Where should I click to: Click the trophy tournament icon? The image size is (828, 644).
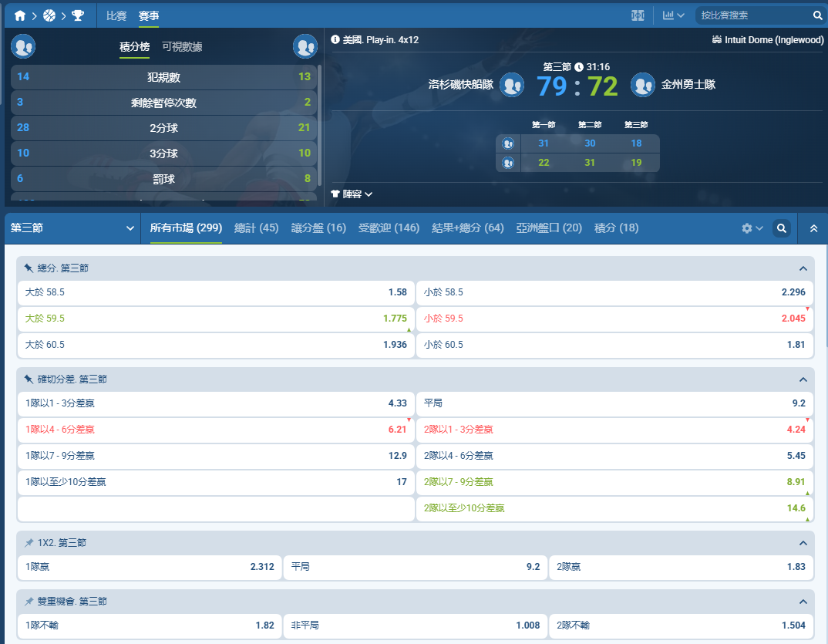[78, 15]
